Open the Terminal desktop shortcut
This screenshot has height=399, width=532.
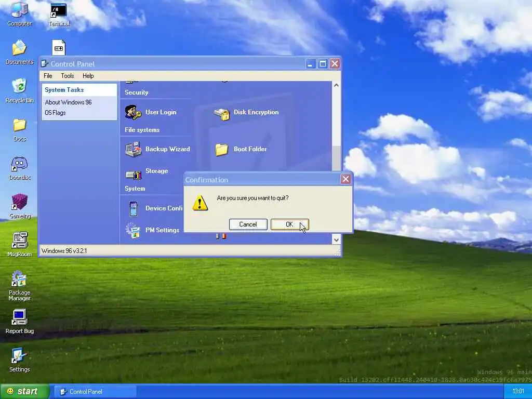tap(59, 14)
